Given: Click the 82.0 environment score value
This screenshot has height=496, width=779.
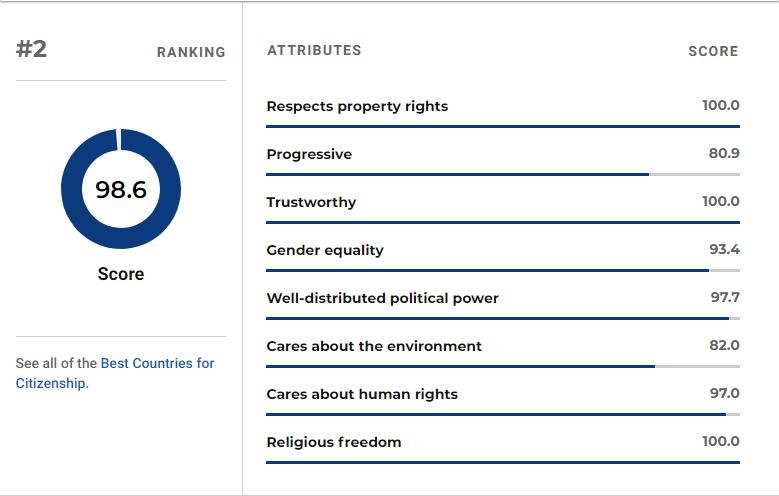Looking at the screenshot, I should point(724,345).
